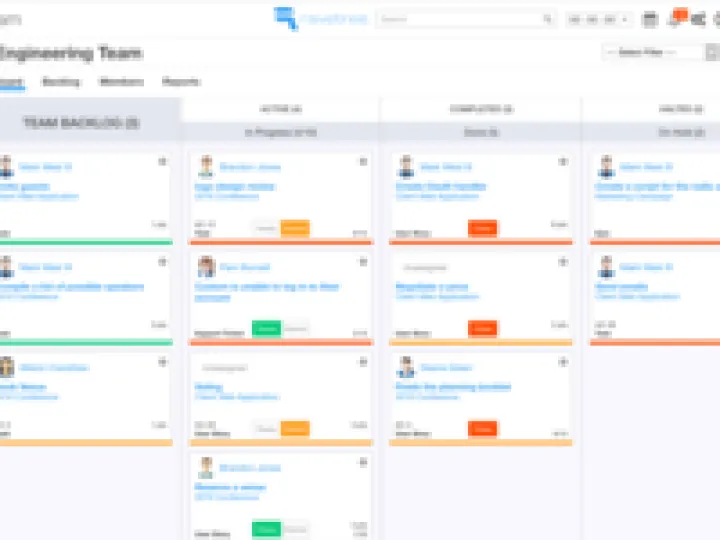Click the logo icon in top bar
Image resolution: width=720 pixels, height=540 pixels.
[286, 18]
